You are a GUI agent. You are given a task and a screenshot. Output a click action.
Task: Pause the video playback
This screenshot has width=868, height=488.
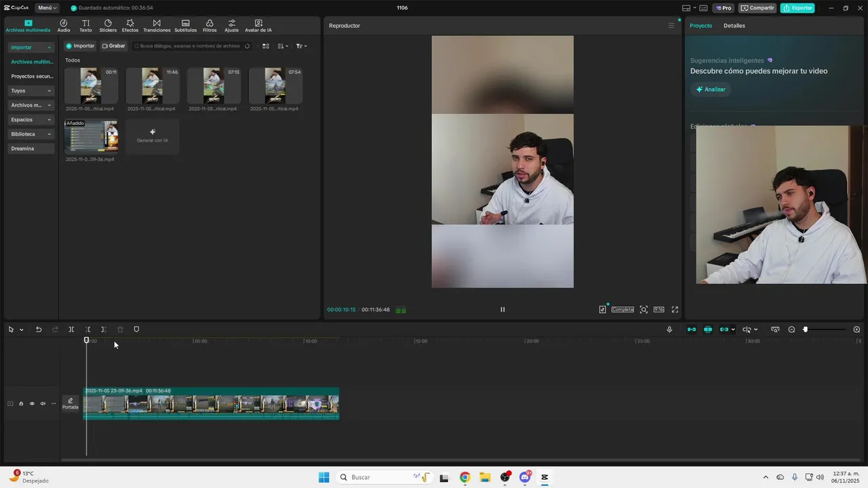pyautogui.click(x=502, y=310)
